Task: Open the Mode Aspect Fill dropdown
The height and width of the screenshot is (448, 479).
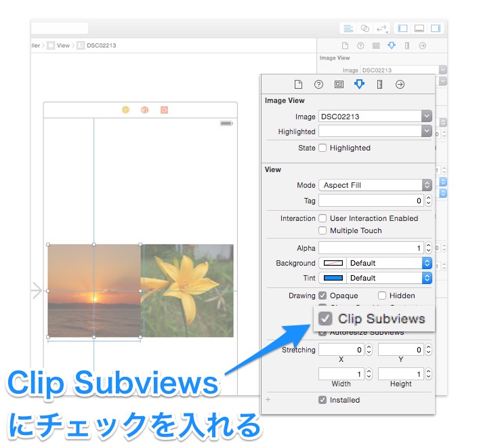Action: click(427, 185)
